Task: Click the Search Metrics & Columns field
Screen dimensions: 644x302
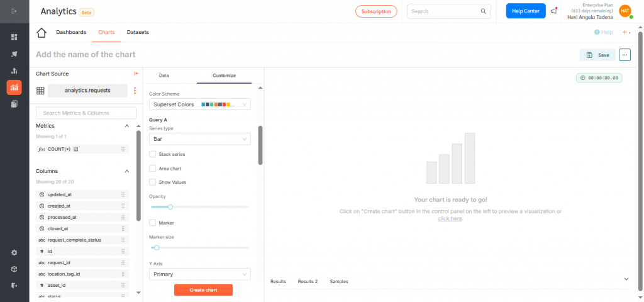Action: (x=86, y=113)
